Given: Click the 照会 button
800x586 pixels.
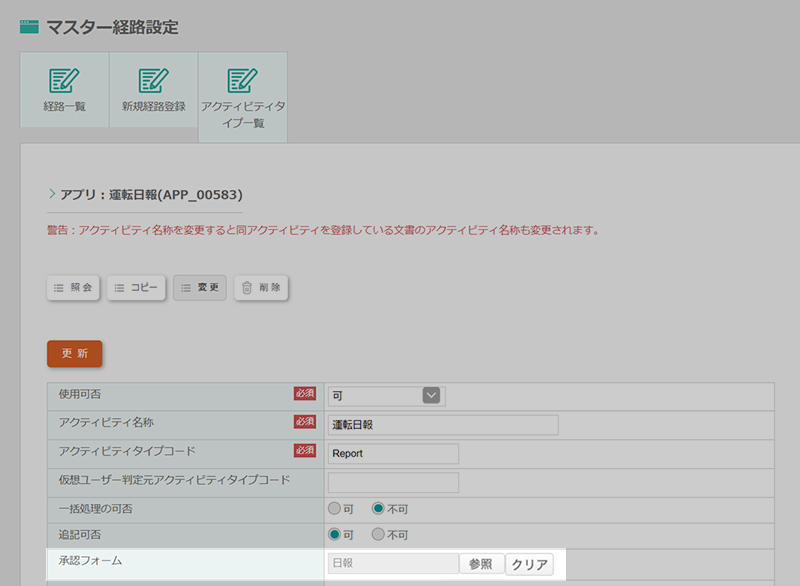Looking at the screenshot, I should pos(73,288).
